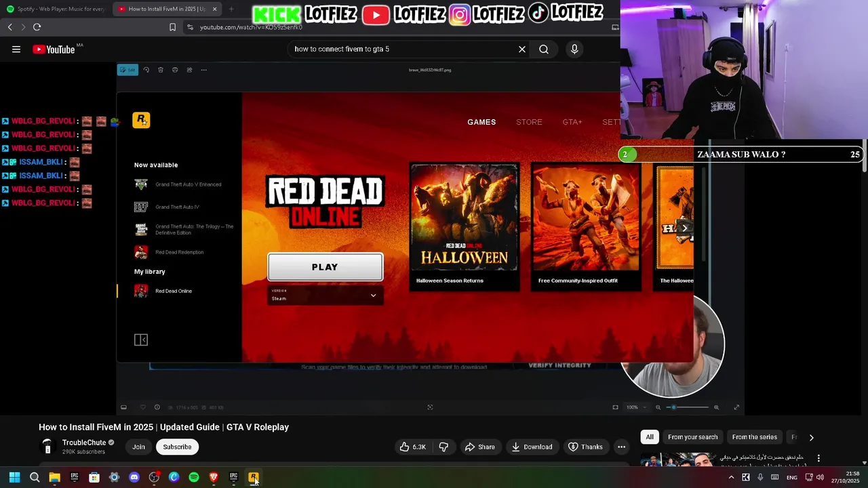Select the From your search chip
868x488 pixels.
[x=692, y=437]
